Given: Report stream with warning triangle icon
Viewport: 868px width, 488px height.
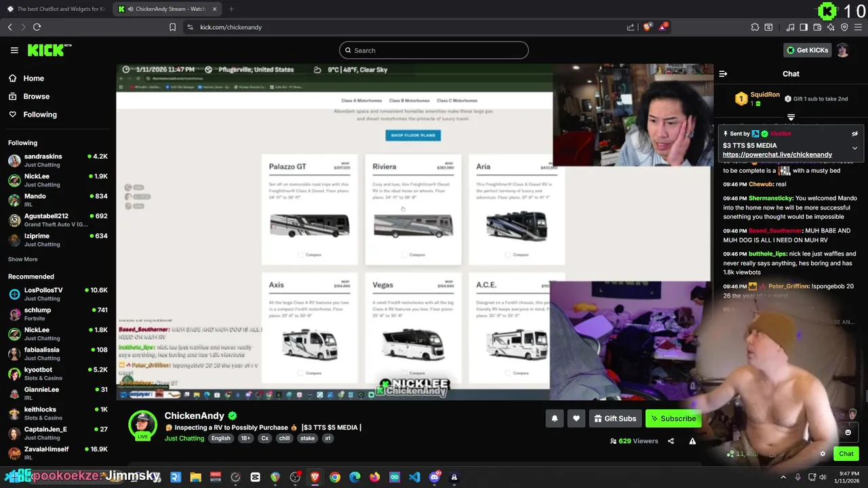Looking at the screenshot, I should tap(692, 441).
